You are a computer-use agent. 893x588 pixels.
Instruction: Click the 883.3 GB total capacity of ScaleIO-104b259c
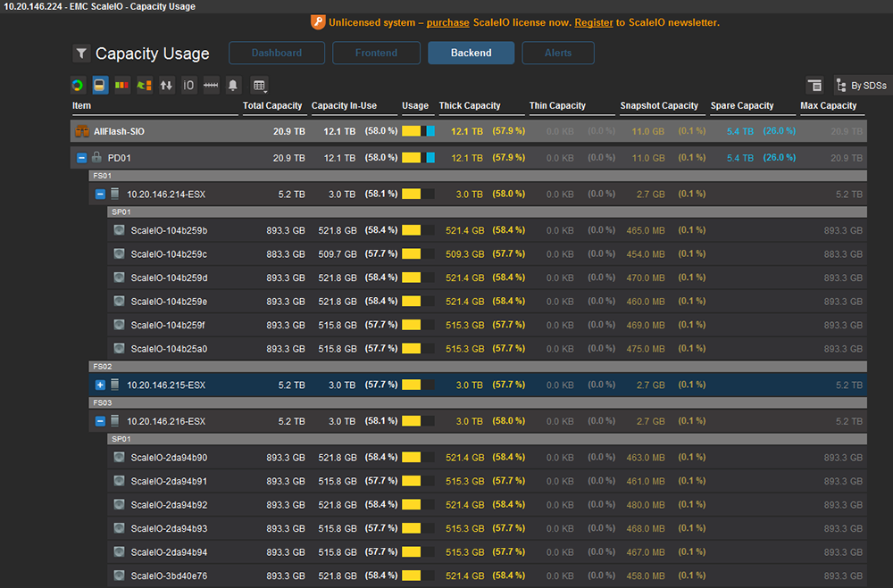pyautogui.click(x=286, y=254)
